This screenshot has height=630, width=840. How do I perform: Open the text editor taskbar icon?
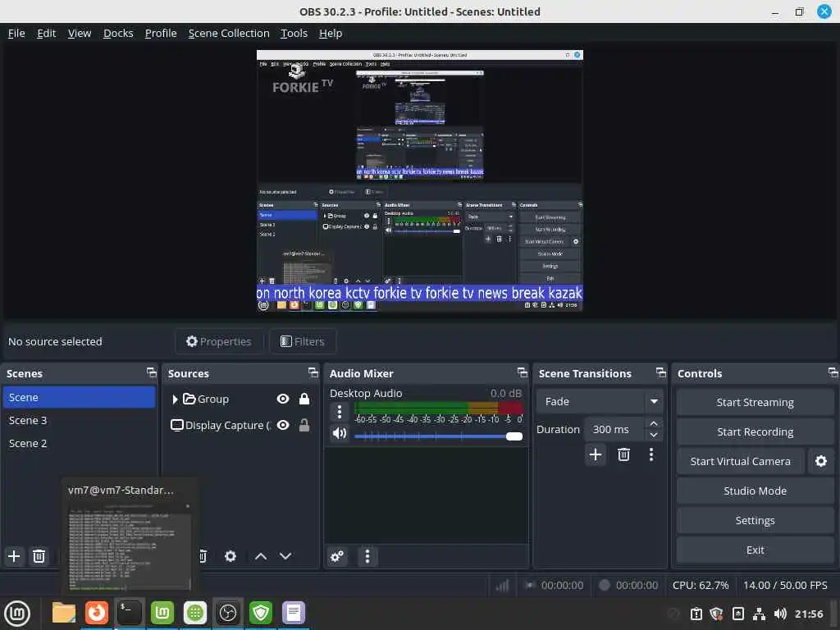(294, 613)
